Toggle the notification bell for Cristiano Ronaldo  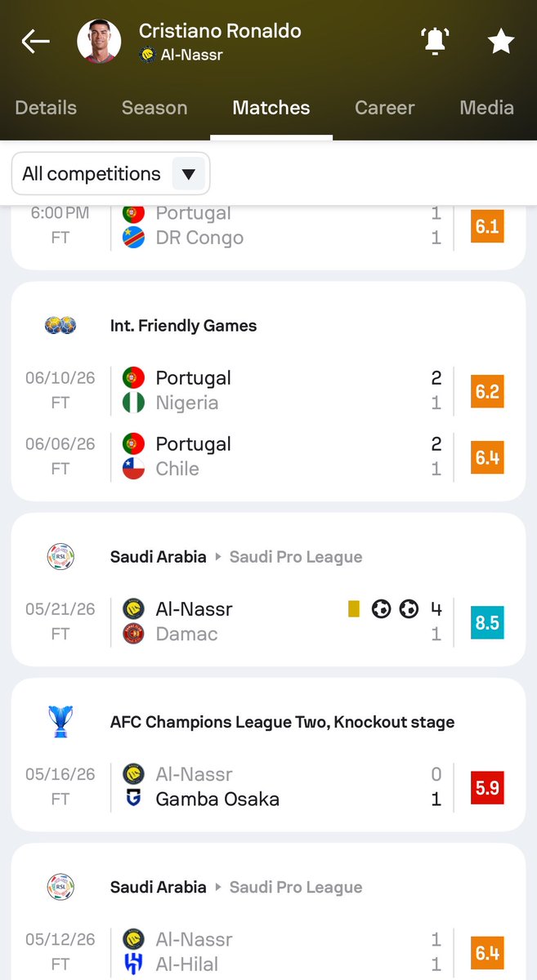(x=435, y=41)
